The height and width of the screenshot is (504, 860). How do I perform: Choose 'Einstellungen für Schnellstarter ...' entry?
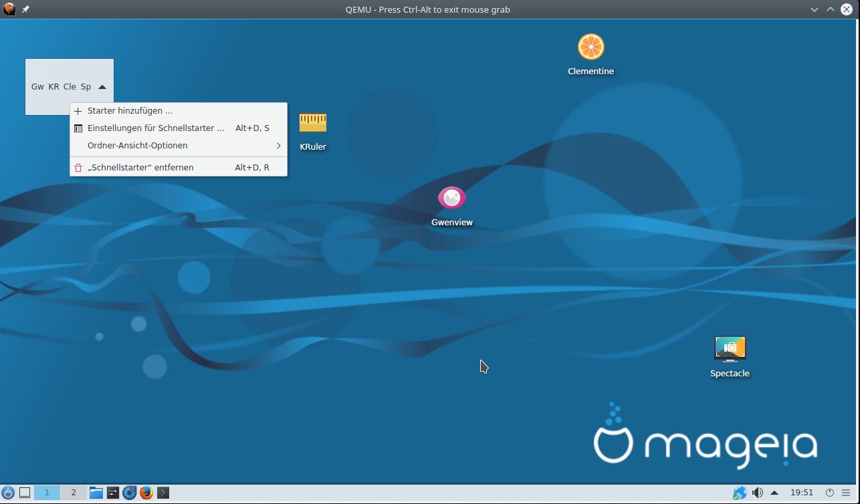[x=179, y=128]
